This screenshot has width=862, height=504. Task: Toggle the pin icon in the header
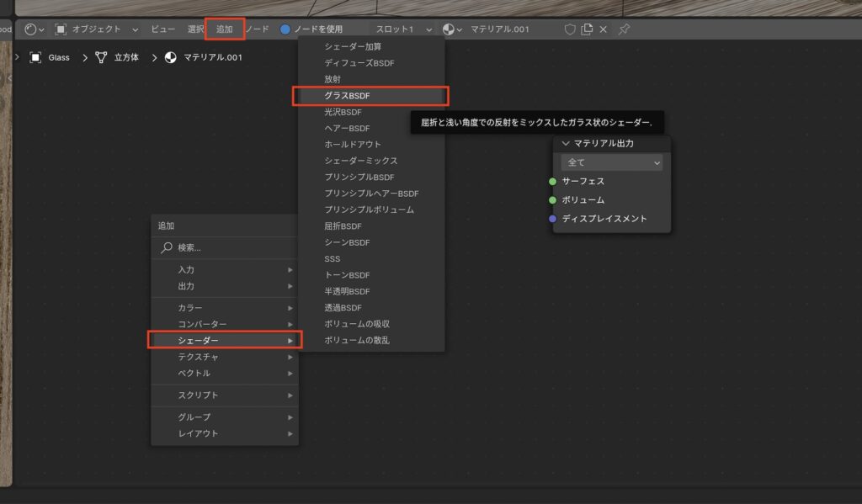pos(624,29)
